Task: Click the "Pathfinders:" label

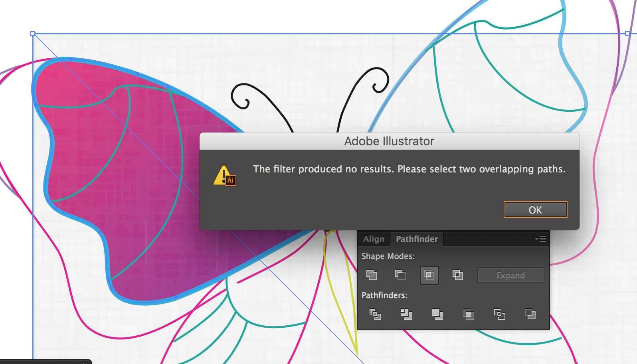Action: (x=384, y=295)
